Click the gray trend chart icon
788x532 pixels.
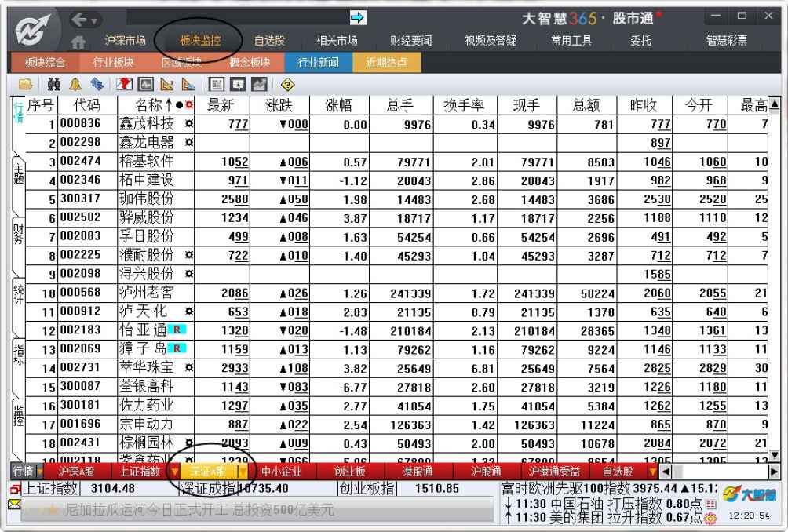[x=259, y=85]
